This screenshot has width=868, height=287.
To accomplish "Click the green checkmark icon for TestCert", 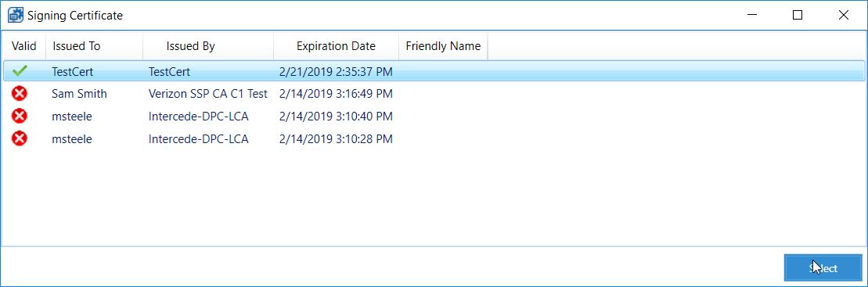I will pos(20,71).
